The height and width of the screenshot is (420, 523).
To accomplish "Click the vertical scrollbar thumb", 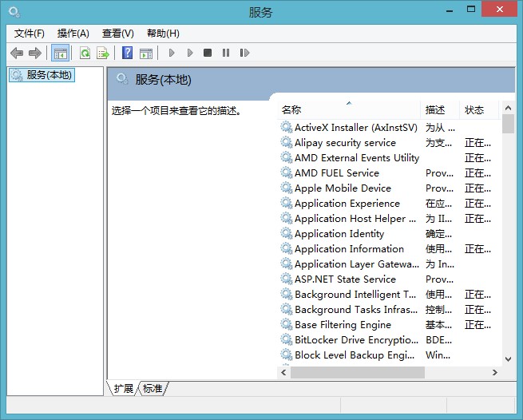I will coord(508,124).
